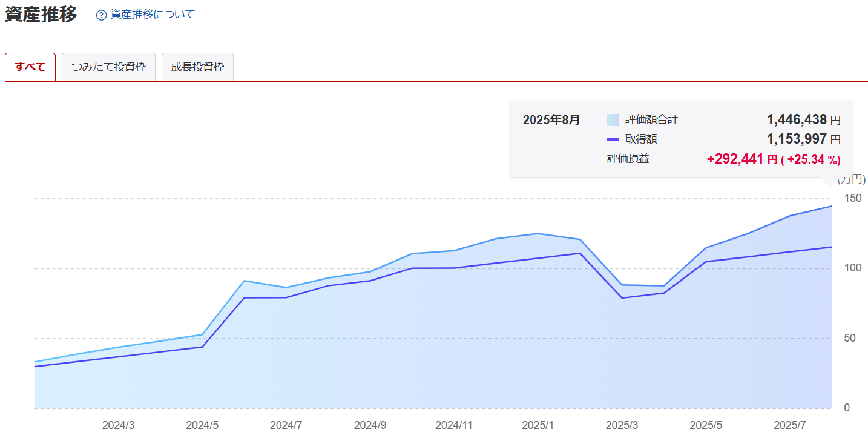Click the 2024/3 x-axis label
This screenshot has width=868, height=435.
click(x=118, y=425)
